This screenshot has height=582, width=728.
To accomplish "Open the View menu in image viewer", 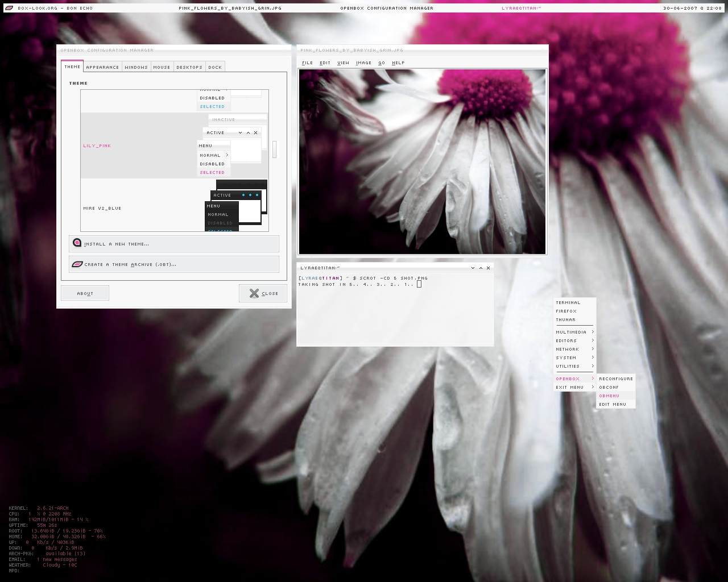I will (x=343, y=63).
